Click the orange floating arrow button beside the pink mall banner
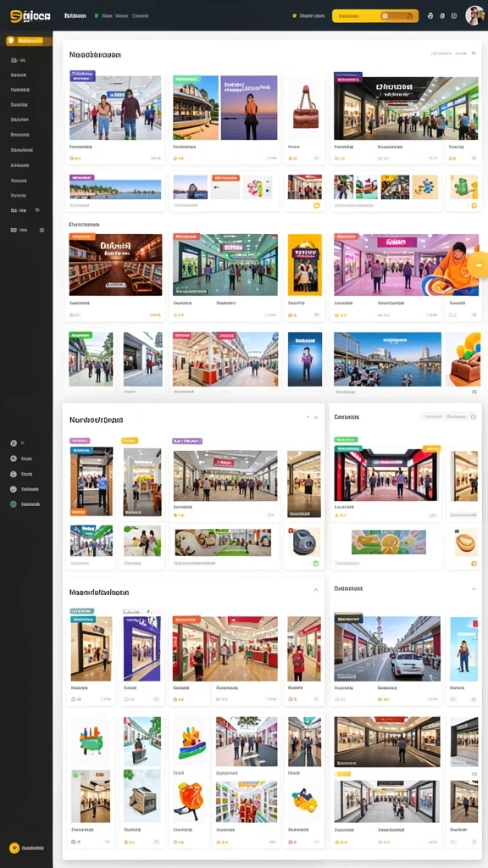This screenshot has height=868, width=488. pyautogui.click(x=478, y=264)
